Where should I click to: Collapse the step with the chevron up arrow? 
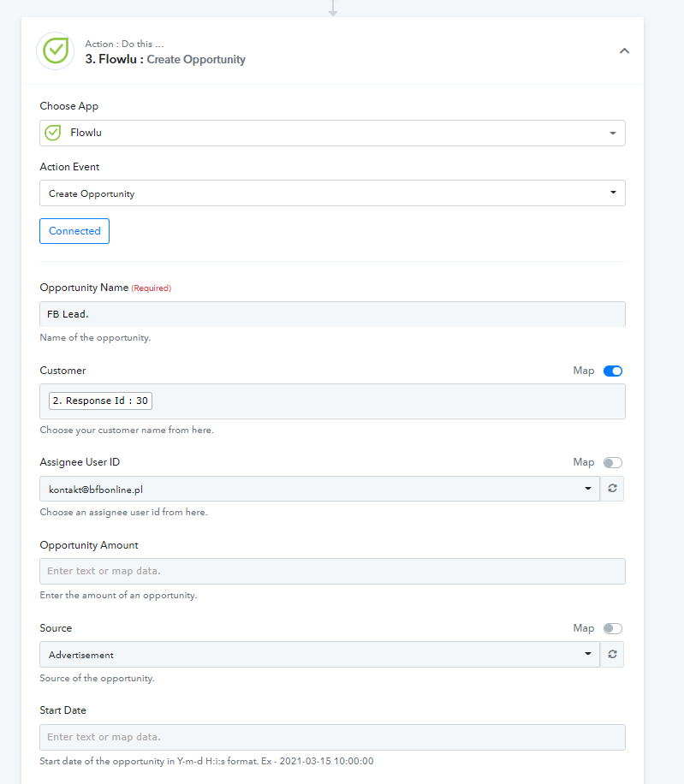pos(624,51)
